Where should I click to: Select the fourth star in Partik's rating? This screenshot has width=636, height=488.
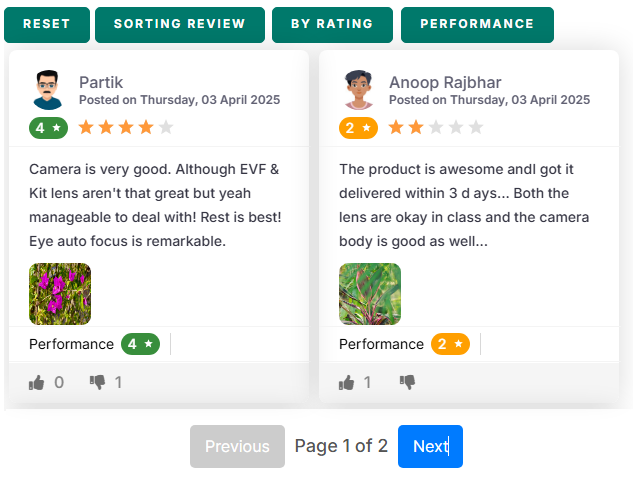point(146,127)
